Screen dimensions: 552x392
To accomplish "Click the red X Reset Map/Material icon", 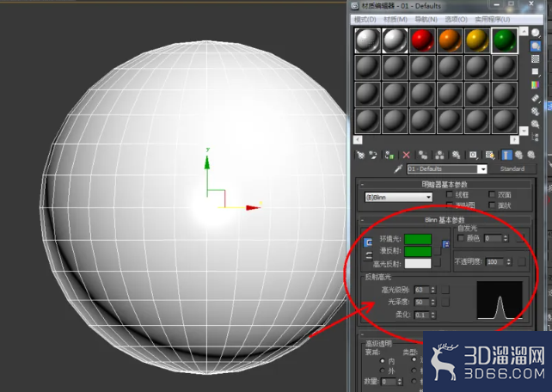I will click(406, 155).
